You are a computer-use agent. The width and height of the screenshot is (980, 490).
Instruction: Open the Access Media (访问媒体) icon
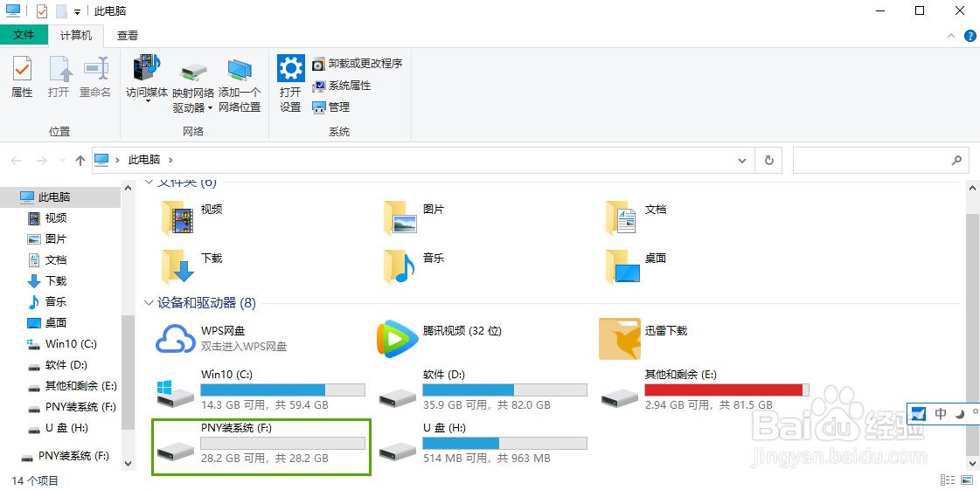click(146, 70)
